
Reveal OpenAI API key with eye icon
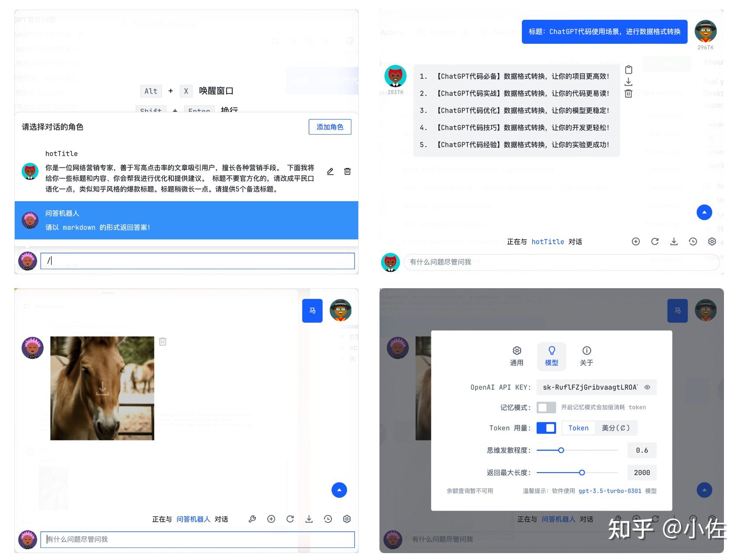647,387
